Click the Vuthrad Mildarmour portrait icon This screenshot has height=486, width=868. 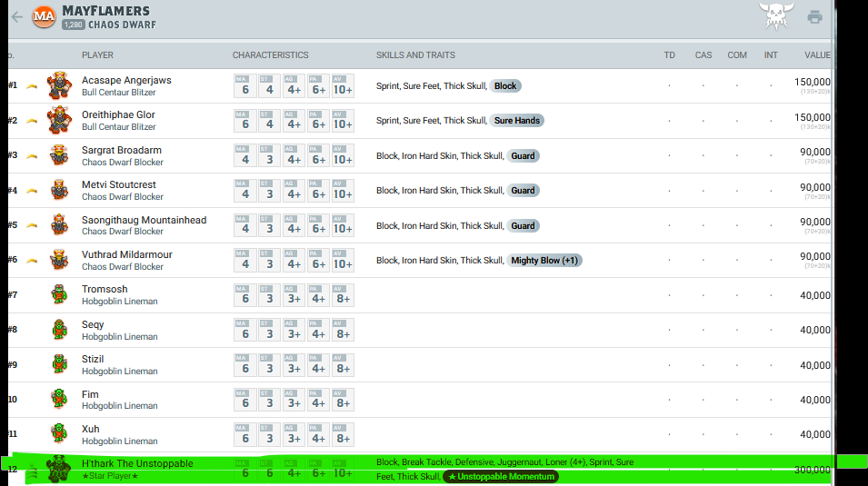pos(59,260)
